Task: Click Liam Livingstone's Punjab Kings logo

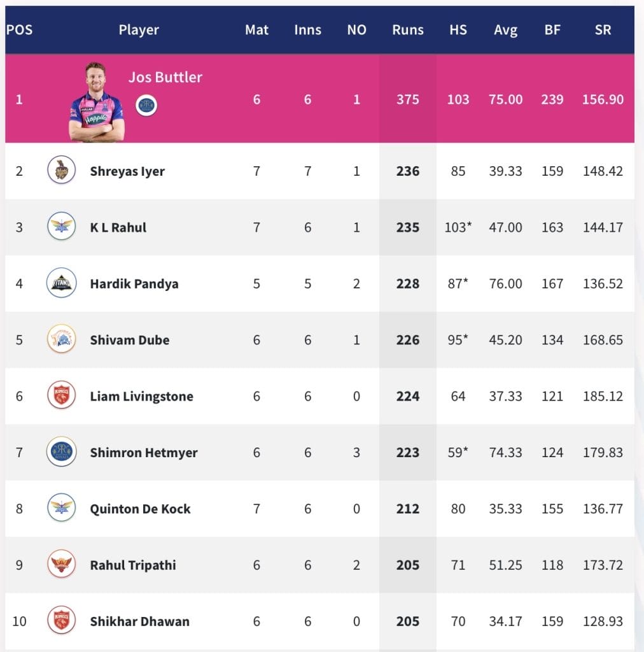Action: [61, 395]
